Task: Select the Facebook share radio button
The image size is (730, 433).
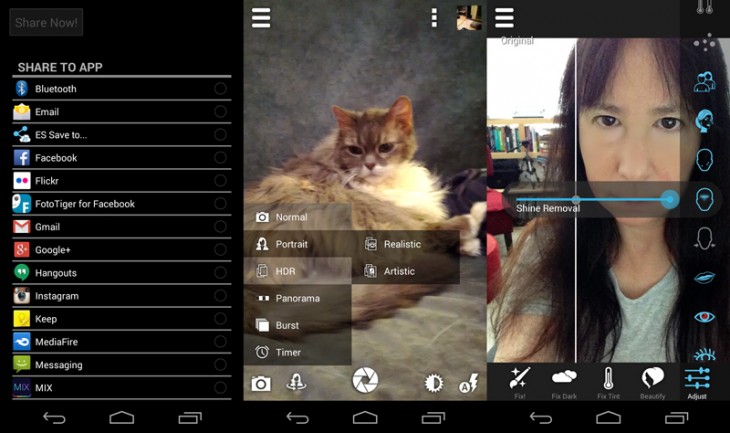Action: 220,158
